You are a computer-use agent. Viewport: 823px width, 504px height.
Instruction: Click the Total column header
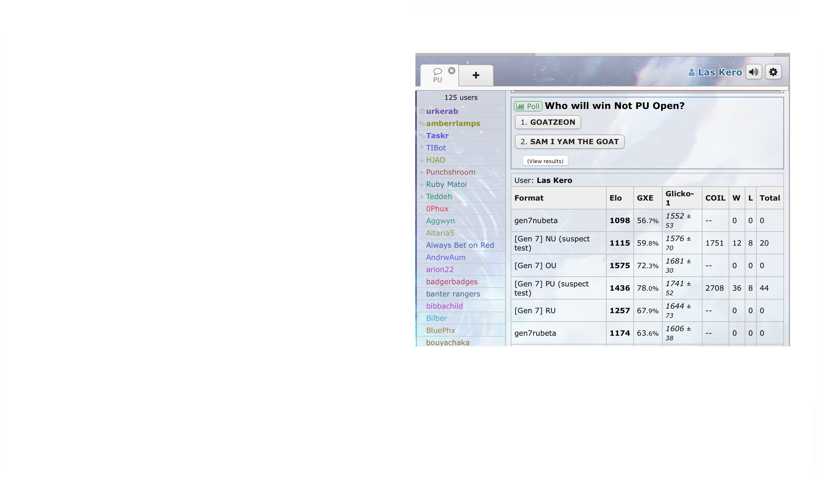pos(769,198)
